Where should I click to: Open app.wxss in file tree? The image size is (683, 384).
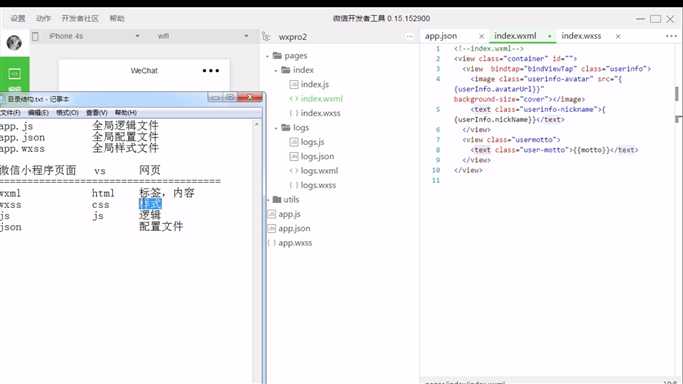pos(295,243)
